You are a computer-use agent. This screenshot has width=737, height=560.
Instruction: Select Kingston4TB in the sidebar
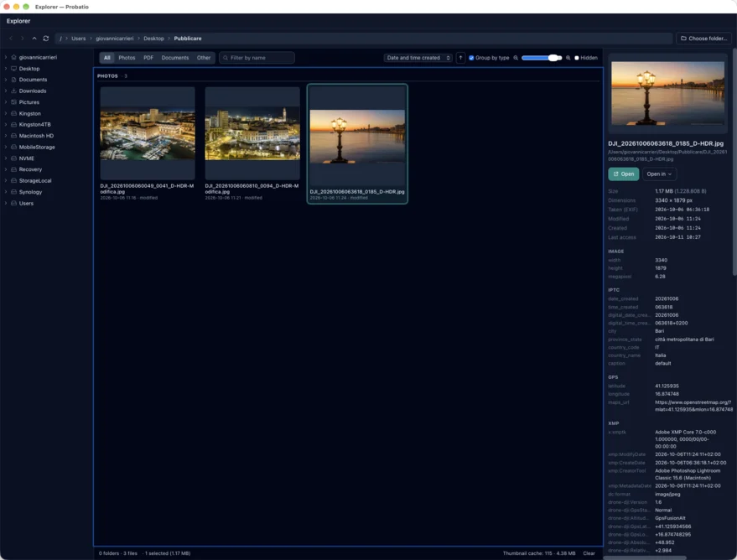point(34,125)
